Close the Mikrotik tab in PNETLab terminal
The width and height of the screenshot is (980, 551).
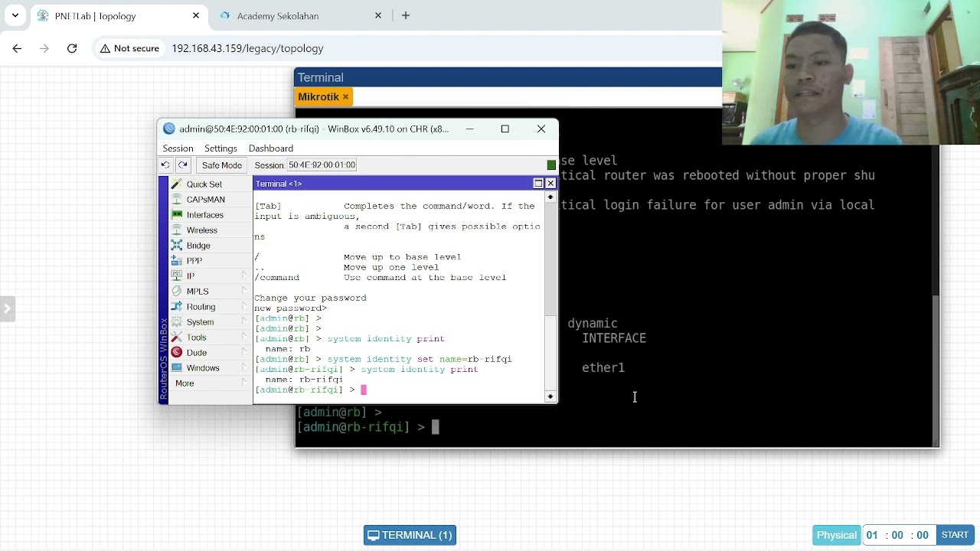(345, 97)
